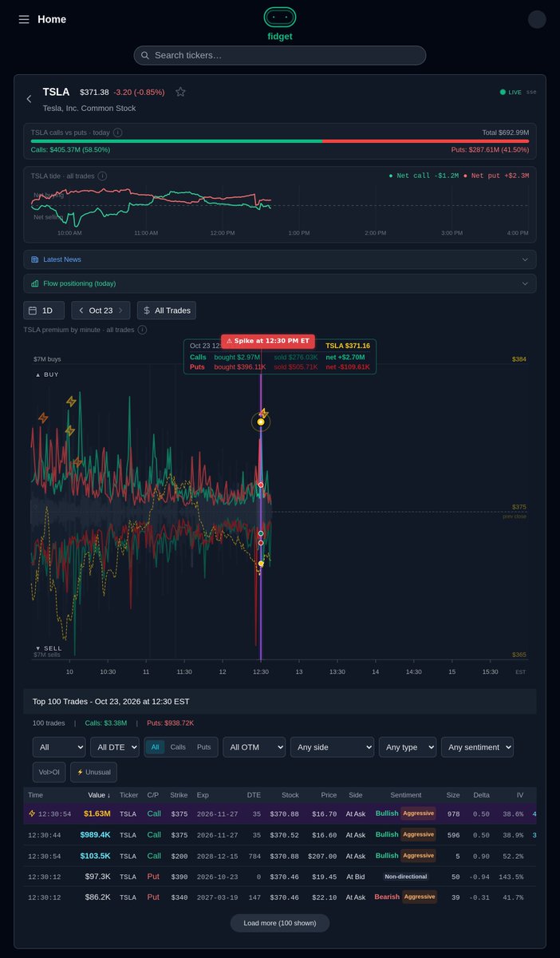
Task: Open the user profile avatar
Action: 537,19
